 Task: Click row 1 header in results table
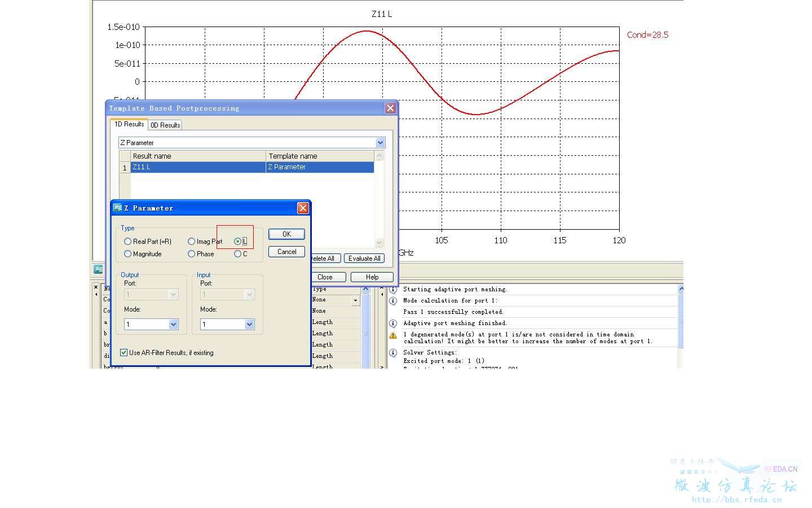[125, 168]
